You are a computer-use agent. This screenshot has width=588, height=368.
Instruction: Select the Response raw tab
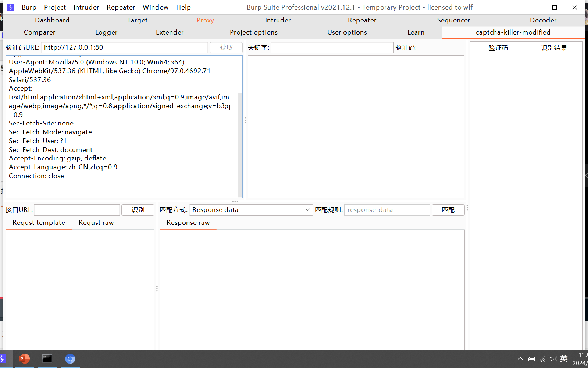click(x=188, y=223)
